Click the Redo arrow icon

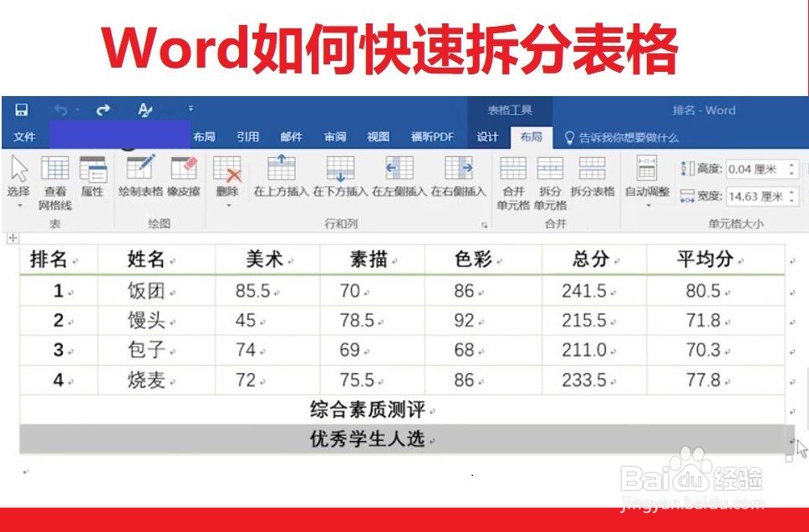pyautogui.click(x=103, y=109)
